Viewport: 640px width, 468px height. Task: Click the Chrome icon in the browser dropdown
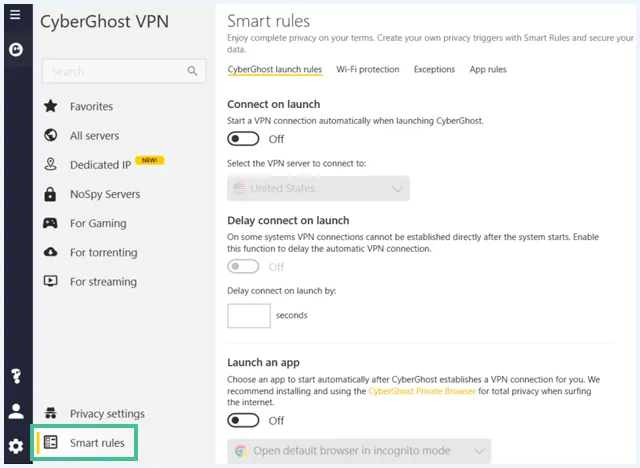(x=241, y=450)
